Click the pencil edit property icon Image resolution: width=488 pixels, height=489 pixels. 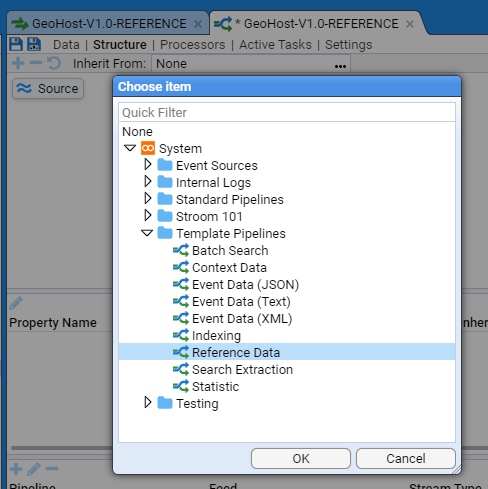16,303
